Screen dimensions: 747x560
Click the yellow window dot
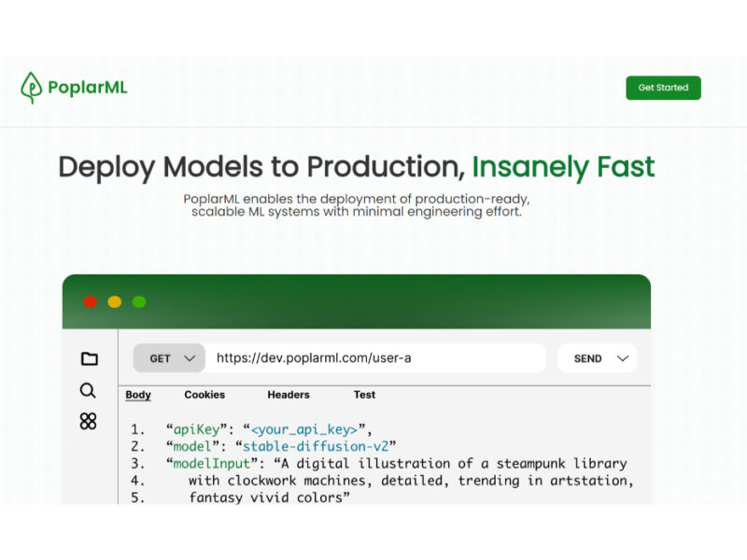pyautogui.click(x=115, y=301)
